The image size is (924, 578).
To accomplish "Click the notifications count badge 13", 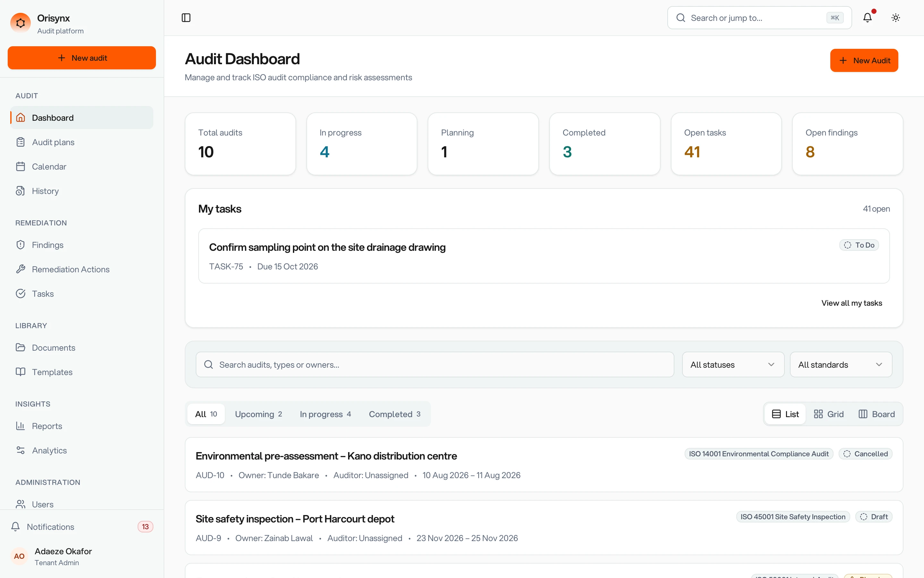I will click(x=145, y=527).
